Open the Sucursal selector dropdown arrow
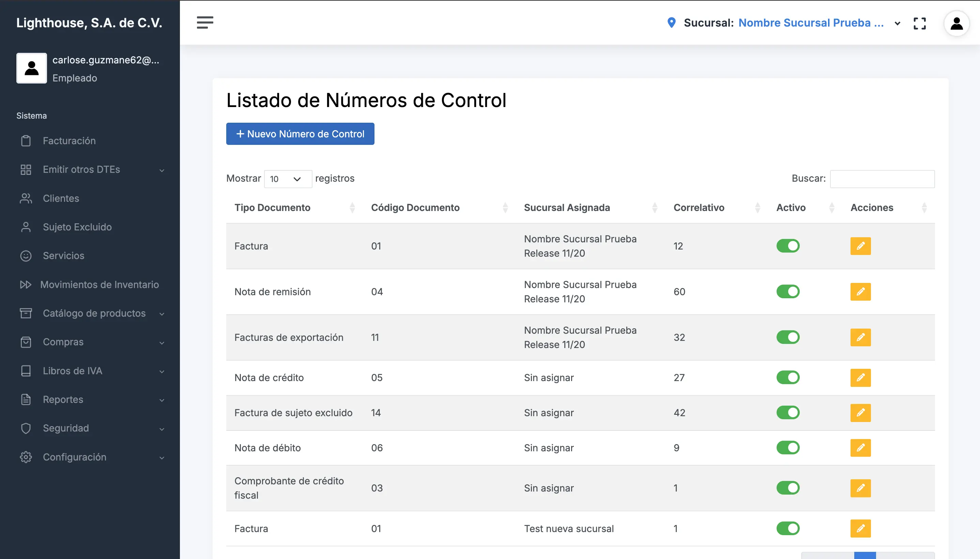 [x=897, y=24]
